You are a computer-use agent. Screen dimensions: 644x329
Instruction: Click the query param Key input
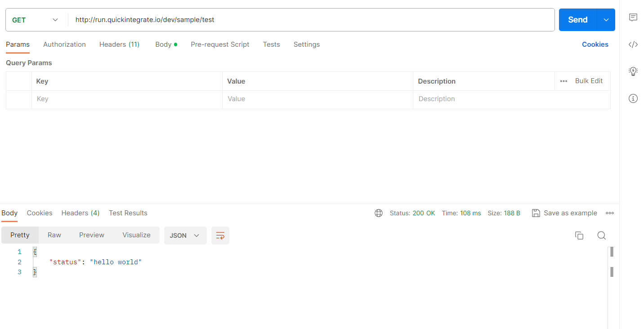click(127, 99)
